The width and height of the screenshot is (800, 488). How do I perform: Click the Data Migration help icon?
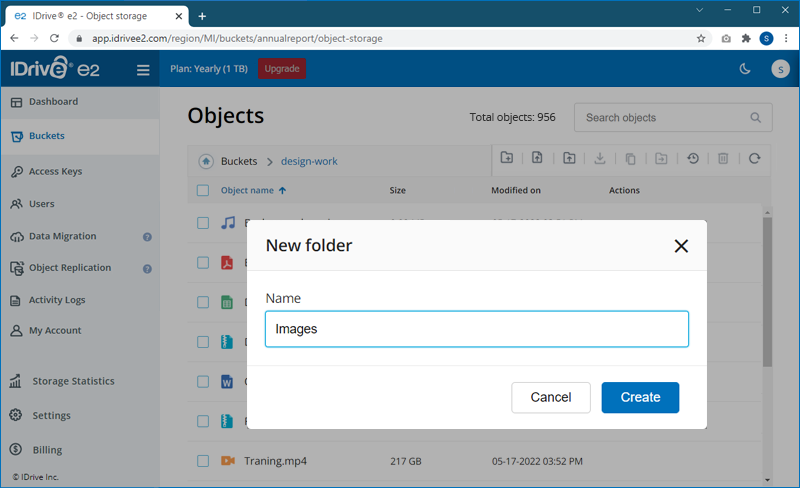pos(147,237)
